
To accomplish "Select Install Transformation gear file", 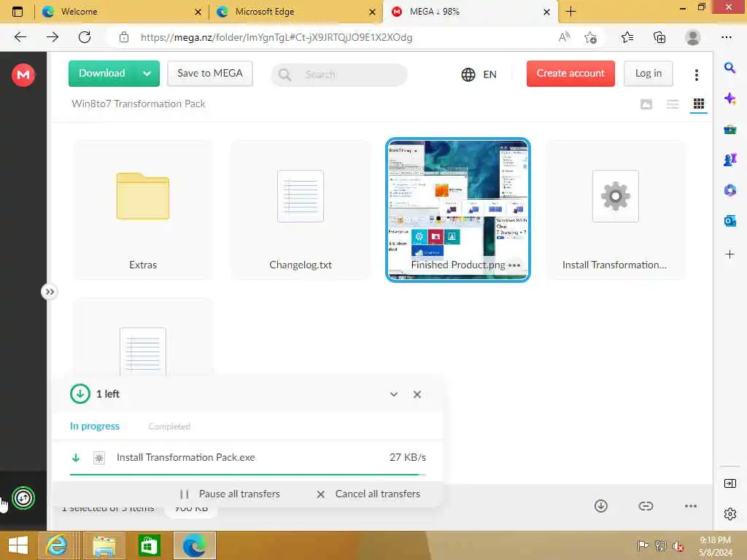I will click(615, 209).
